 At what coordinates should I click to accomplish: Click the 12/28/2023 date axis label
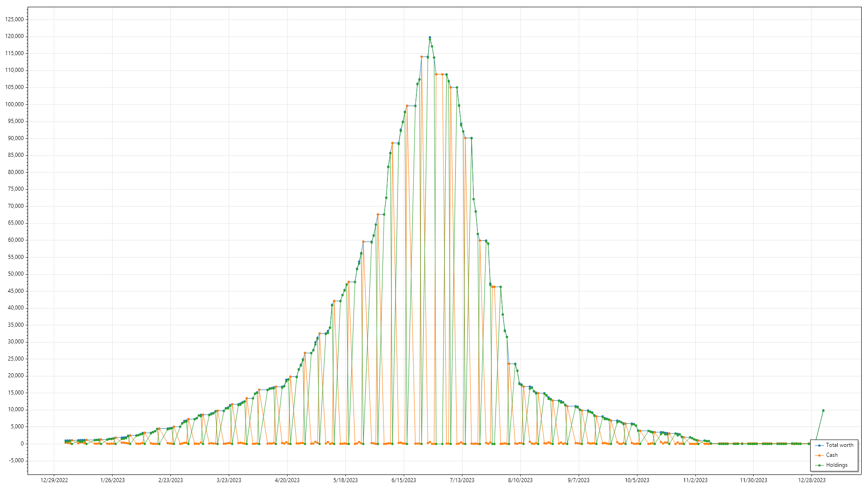[811, 480]
